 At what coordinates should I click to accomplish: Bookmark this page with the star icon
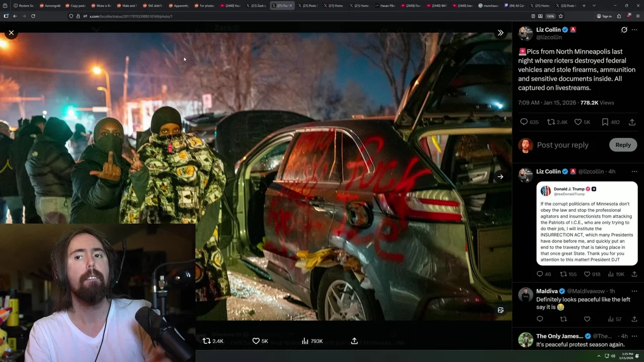(x=560, y=16)
